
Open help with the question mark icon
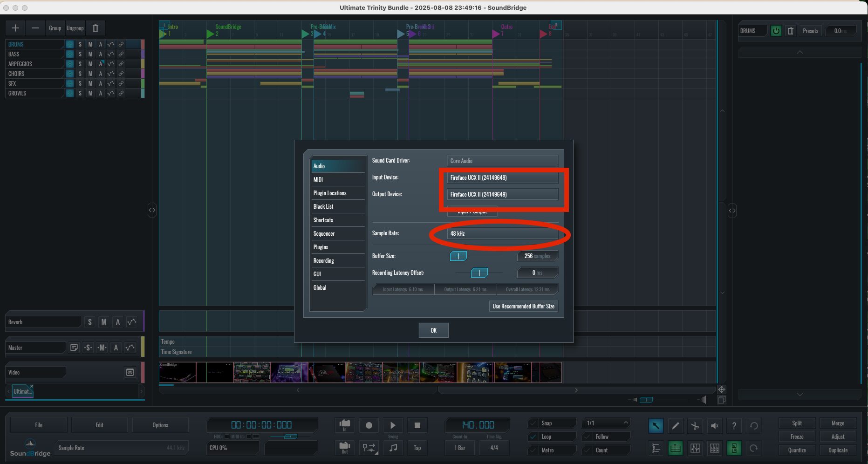[x=734, y=425]
